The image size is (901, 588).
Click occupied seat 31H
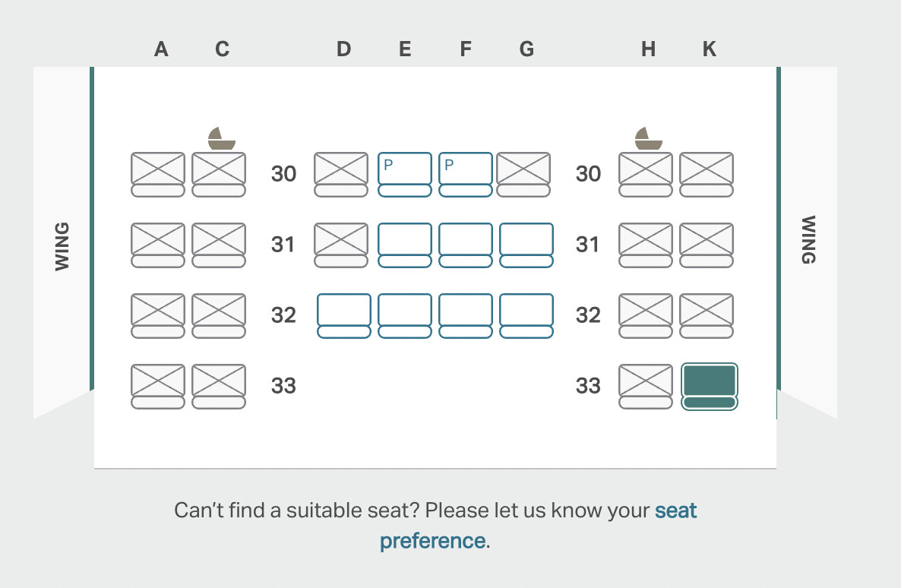pos(646,245)
